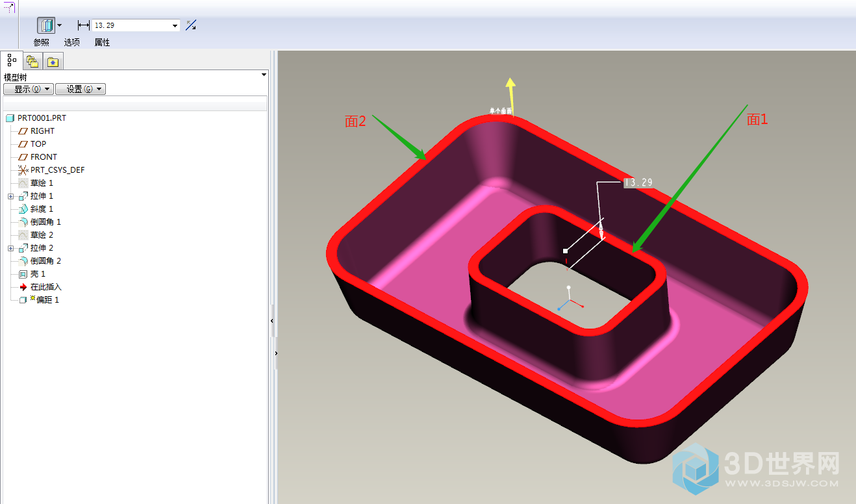Viewport: 856px width, 504px height.
Task: Select PRT_CSYS_DEF coordinate system
Action: (x=57, y=170)
